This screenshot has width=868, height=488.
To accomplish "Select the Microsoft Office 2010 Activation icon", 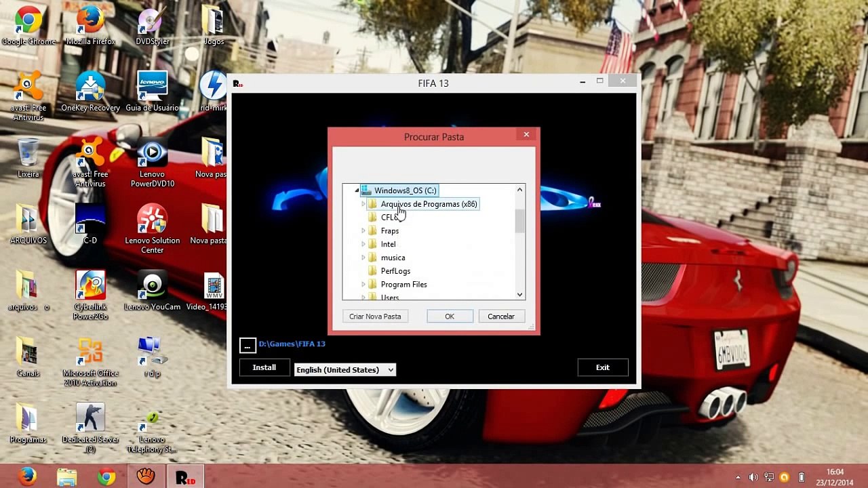I will click(90, 362).
